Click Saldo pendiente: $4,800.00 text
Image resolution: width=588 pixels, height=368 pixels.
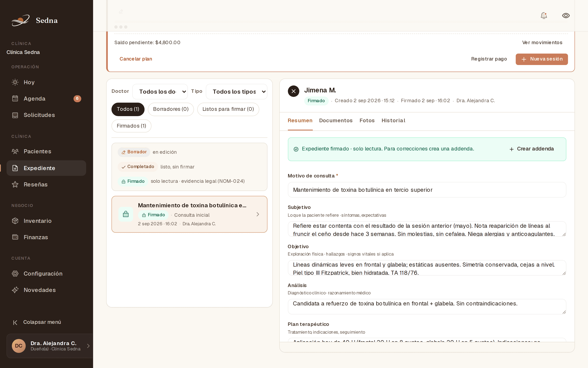coord(147,43)
